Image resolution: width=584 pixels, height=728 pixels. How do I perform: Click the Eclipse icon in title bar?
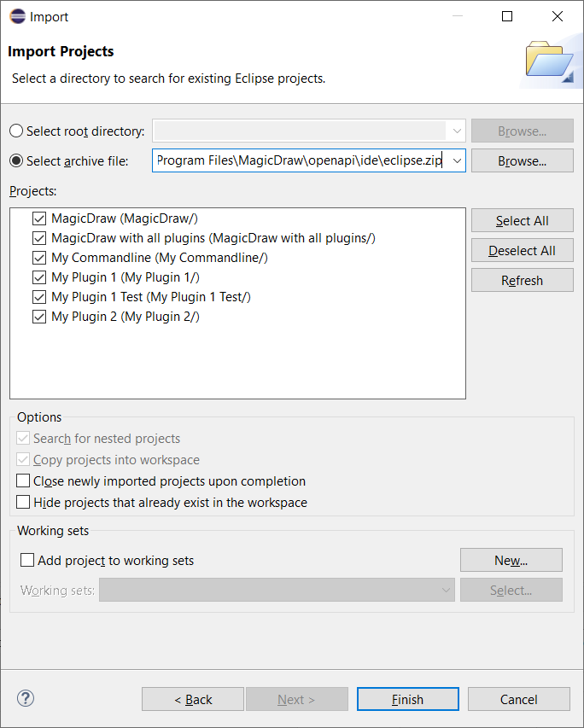(x=16, y=16)
